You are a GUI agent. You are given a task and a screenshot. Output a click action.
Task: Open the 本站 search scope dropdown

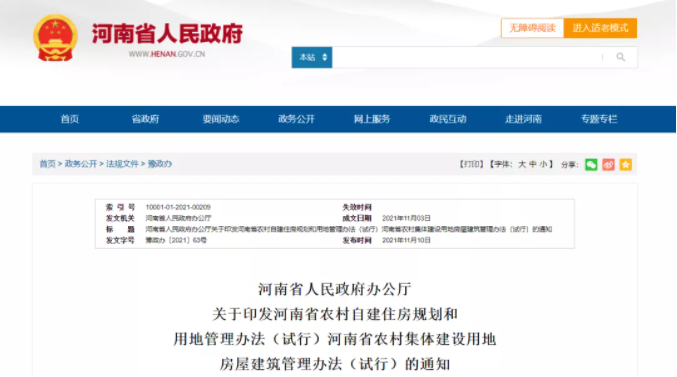pos(312,57)
